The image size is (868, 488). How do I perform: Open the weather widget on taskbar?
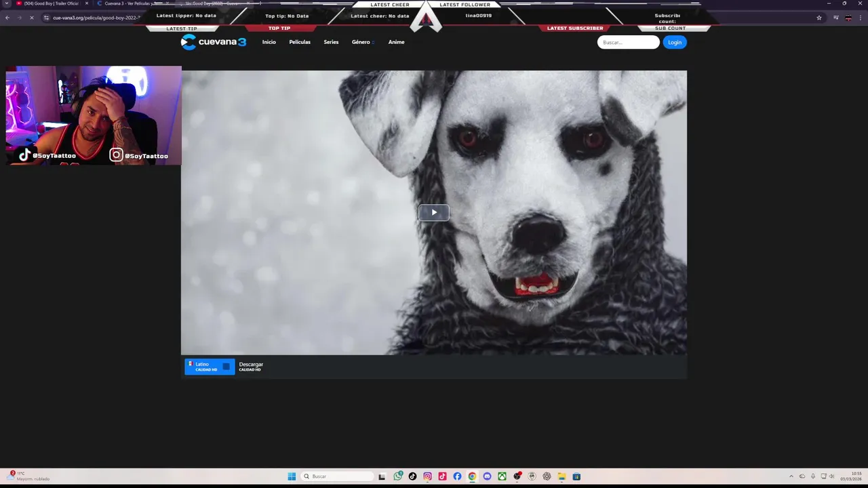(x=28, y=476)
